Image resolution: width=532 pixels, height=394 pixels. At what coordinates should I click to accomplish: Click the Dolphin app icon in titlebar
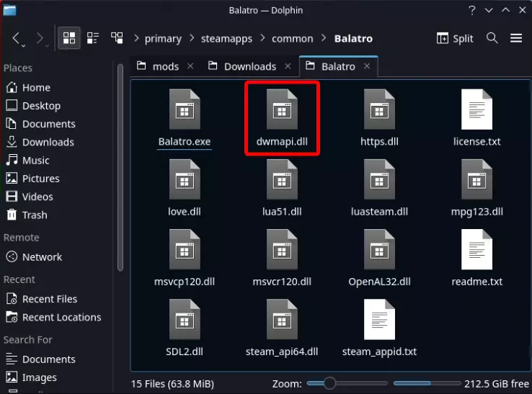pos(9,10)
